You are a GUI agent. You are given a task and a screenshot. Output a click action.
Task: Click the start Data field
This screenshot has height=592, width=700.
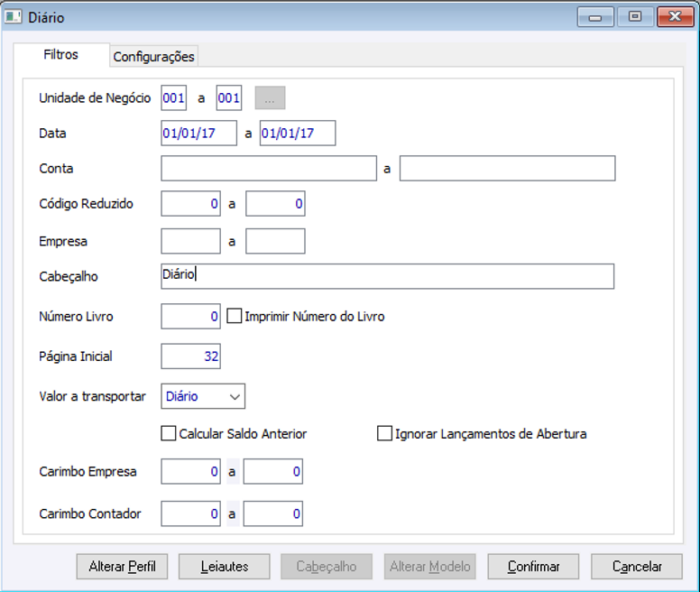point(199,133)
